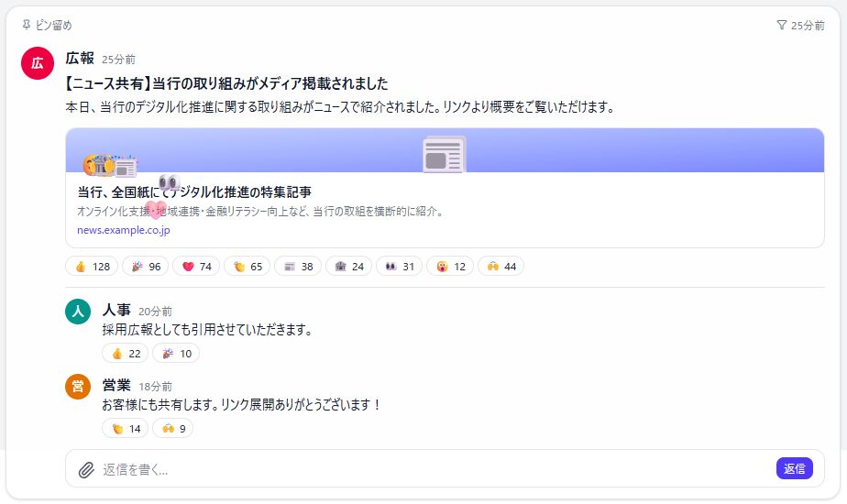Click thumbs up reaction 22 on 人事 reply

126,354
